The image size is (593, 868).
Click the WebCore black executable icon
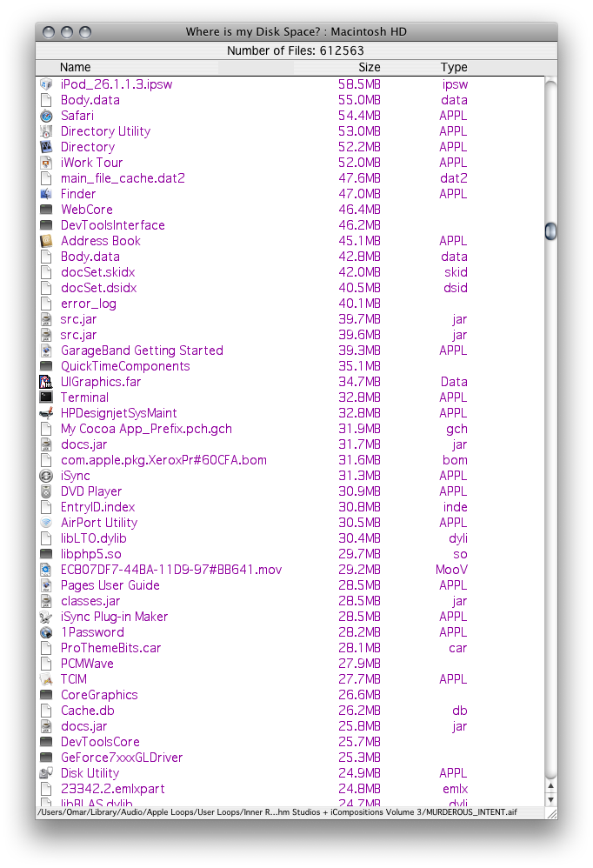click(x=46, y=210)
